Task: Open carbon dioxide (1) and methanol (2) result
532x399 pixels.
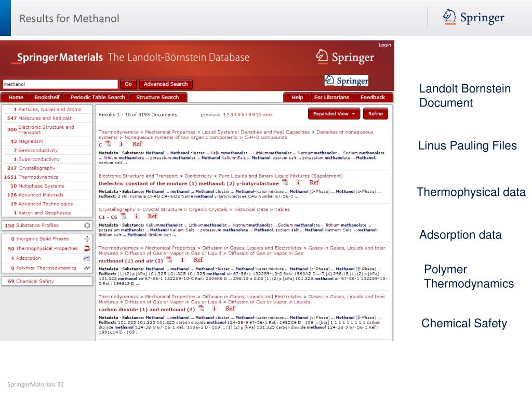Action: (147, 310)
